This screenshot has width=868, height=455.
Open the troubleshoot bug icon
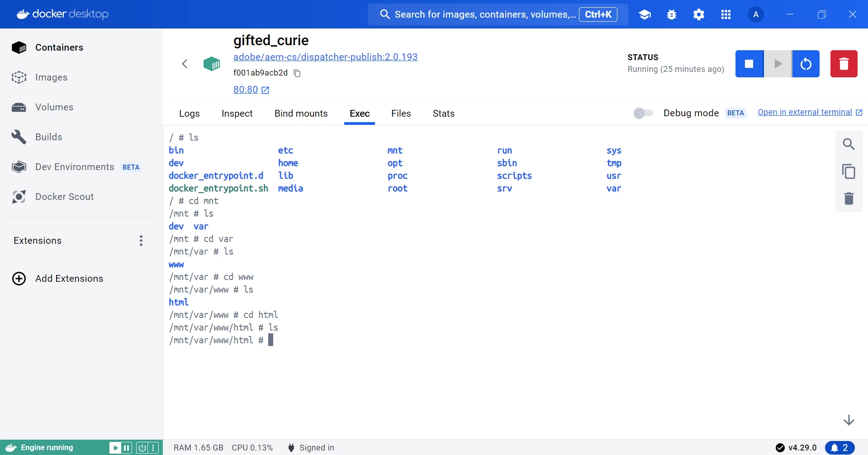pyautogui.click(x=672, y=14)
